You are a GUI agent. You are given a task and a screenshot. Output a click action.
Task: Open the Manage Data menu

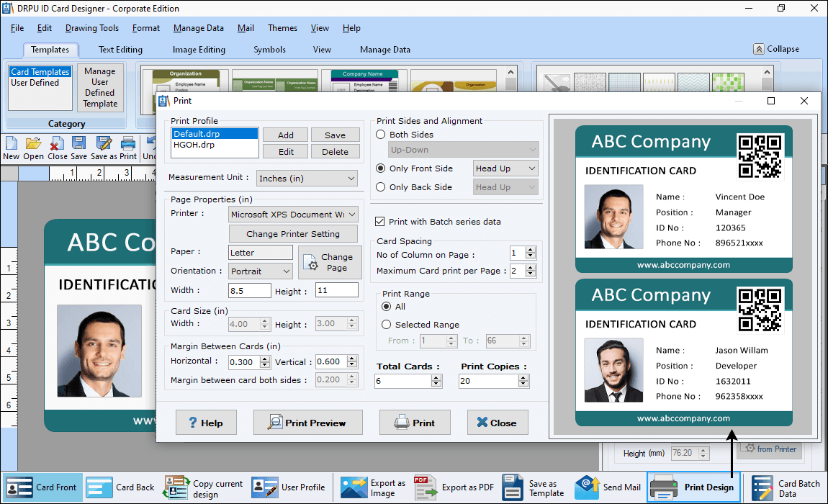[199, 28]
